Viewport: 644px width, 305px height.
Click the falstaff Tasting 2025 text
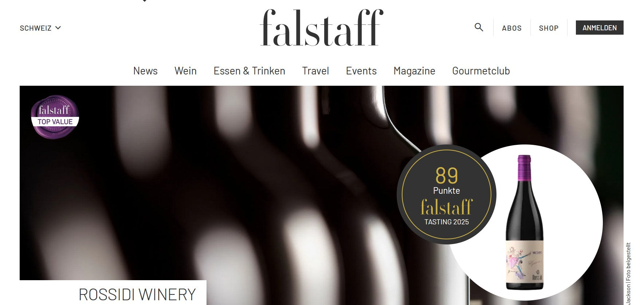pyautogui.click(x=446, y=222)
